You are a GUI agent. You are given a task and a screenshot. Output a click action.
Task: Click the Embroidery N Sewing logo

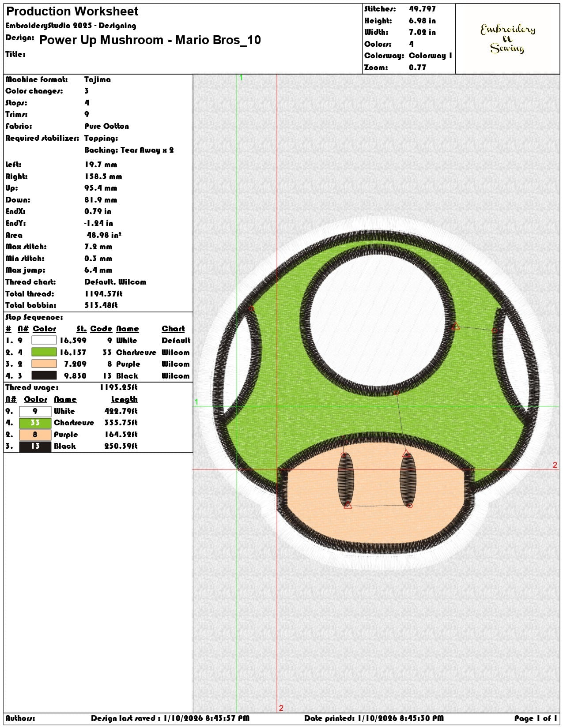point(508,39)
